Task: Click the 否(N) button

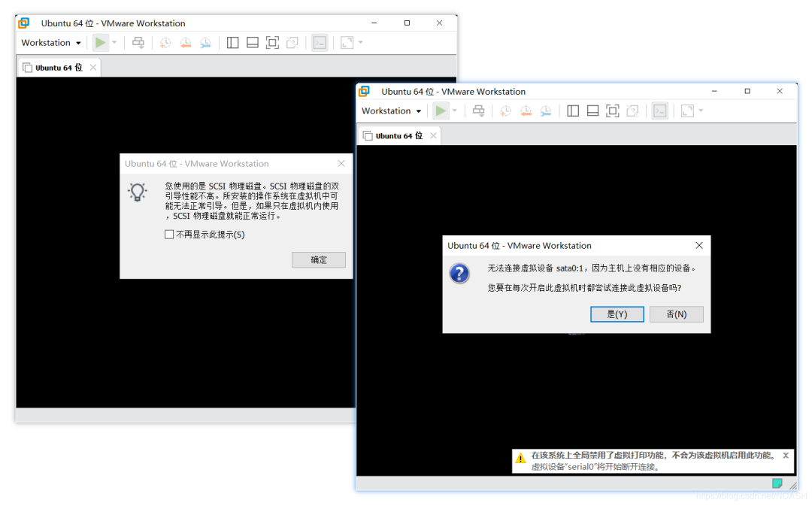Action: point(677,314)
